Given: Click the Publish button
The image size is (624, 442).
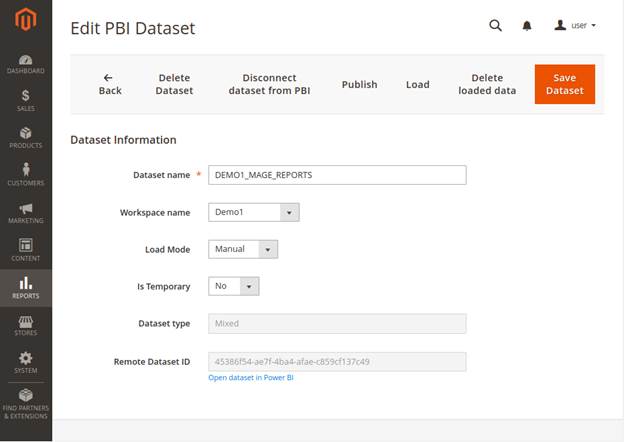Looking at the screenshot, I should pos(359,84).
